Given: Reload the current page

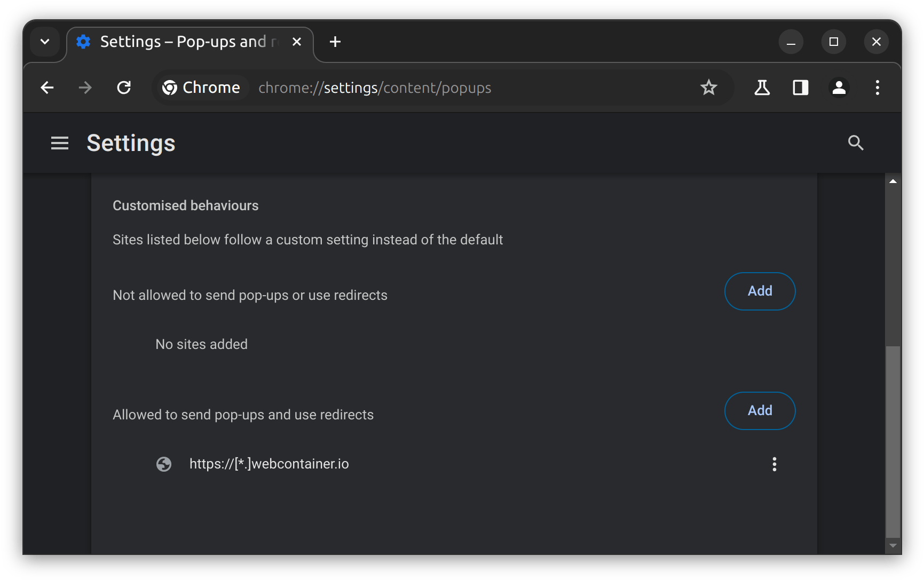Looking at the screenshot, I should [x=124, y=88].
